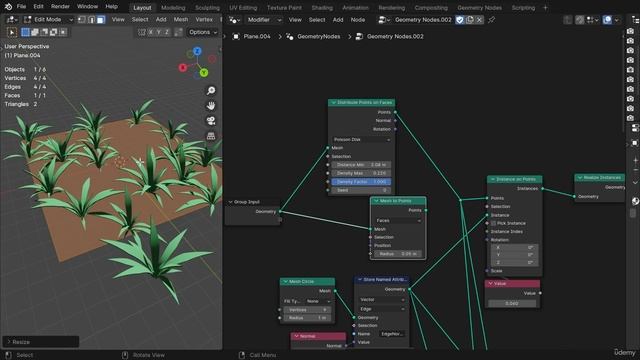Open the viewport Vertex menu
Screen dimensions: 640x360
coord(204,20)
